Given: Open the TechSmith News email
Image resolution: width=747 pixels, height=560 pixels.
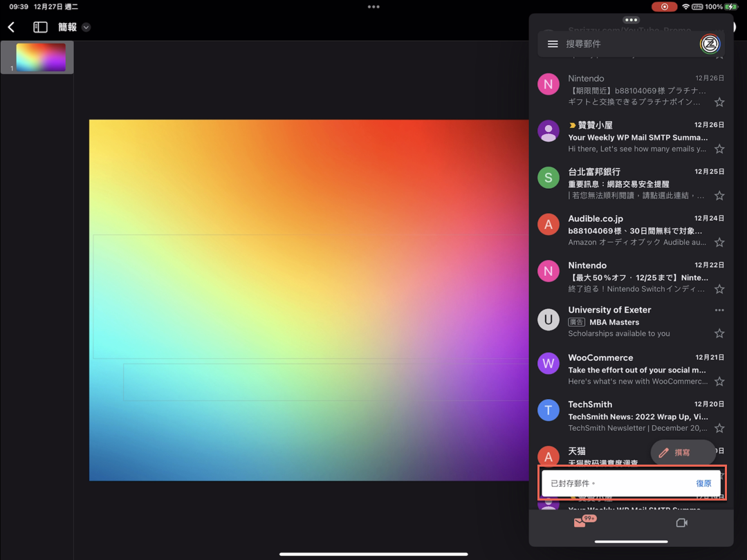Looking at the screenshot, I should [631, 416].
